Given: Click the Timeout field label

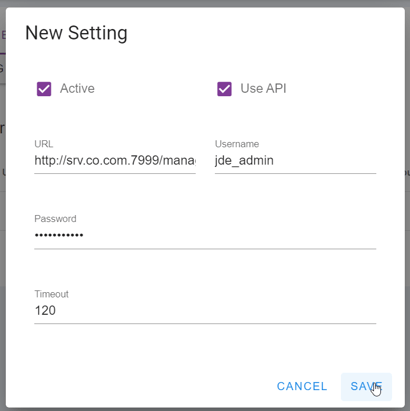Looking at the screenshot, I should click(52, 294).
